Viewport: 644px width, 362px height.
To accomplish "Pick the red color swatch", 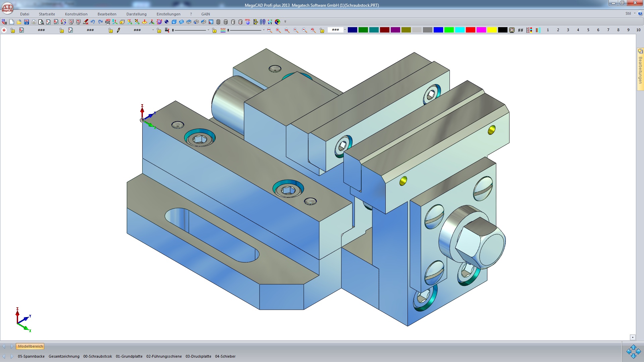I will pos(470,30).
